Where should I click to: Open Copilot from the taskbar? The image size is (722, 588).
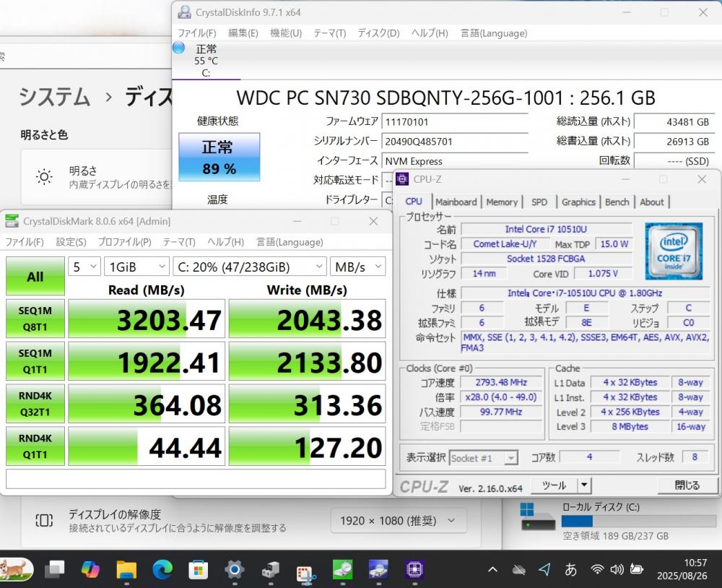point(90,569)
